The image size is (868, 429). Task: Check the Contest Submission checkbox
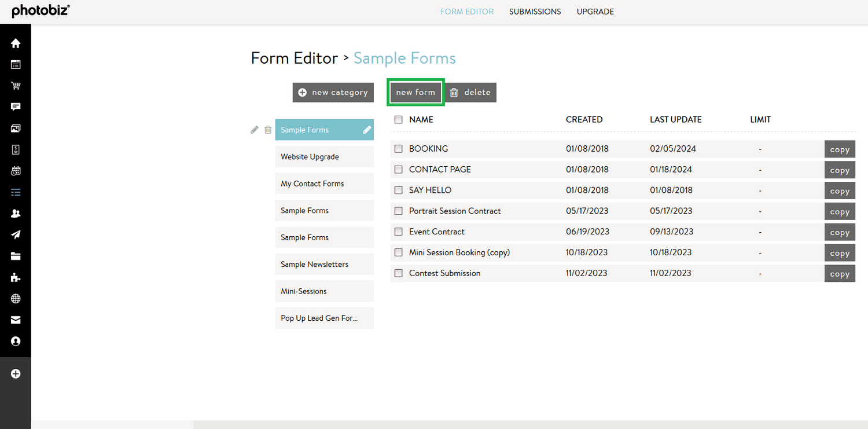point(398,273)
